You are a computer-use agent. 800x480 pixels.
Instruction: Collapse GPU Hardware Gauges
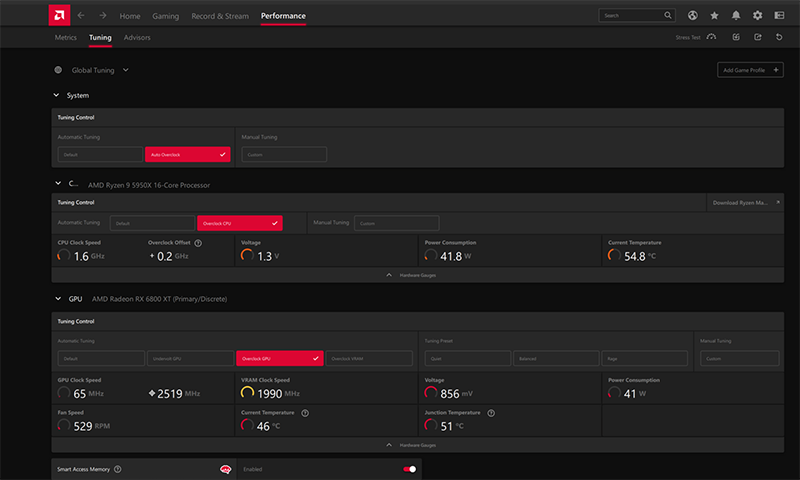coord(411,445)
